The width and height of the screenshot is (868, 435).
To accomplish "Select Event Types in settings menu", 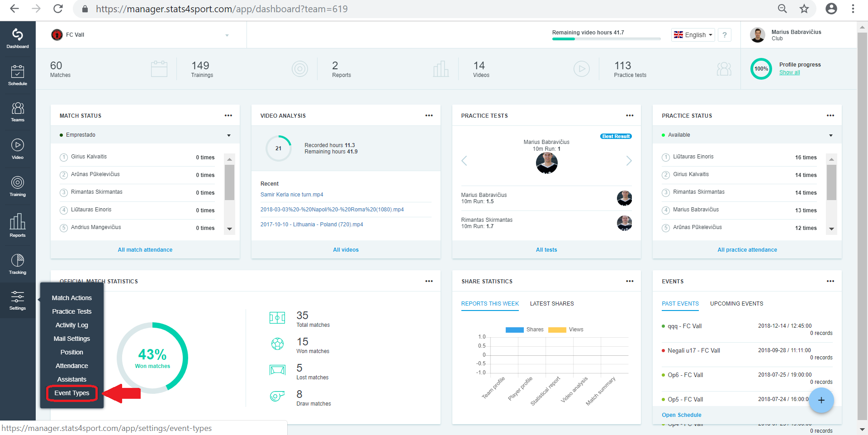I will click(72, 393).
